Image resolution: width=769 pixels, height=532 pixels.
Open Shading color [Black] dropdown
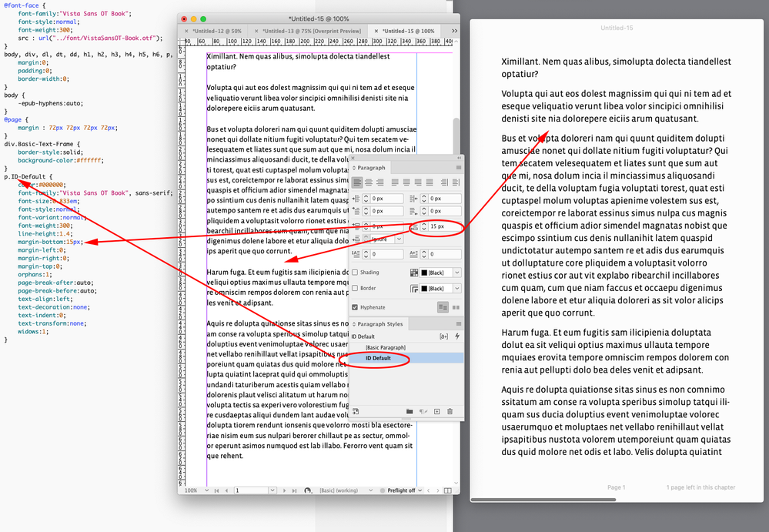[457, 273]
